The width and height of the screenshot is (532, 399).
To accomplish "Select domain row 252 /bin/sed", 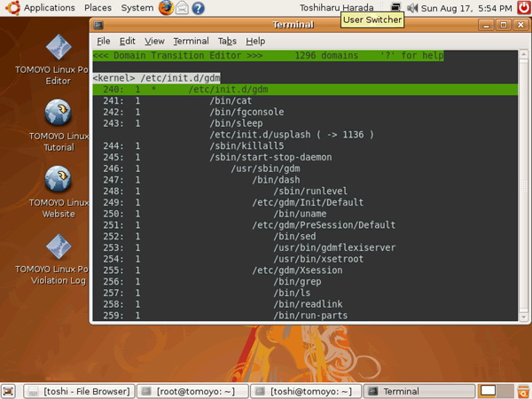I will click(305, 237).
